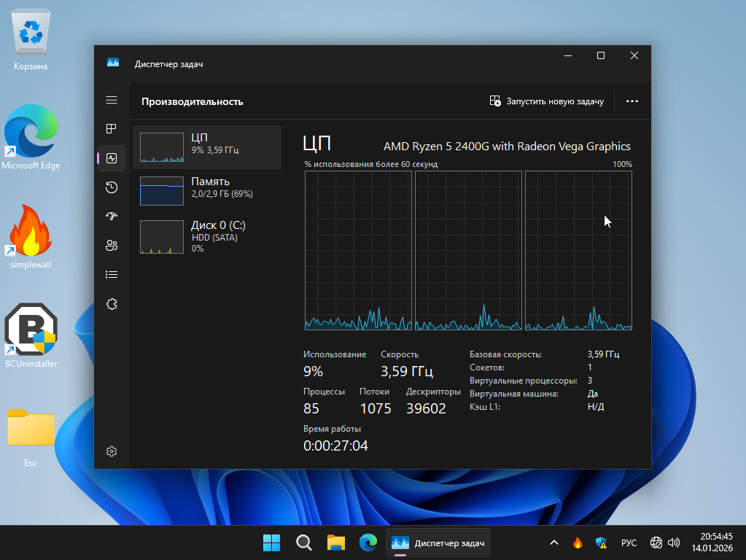Viewport: 746px width, 560px height.
Task: Click the Диспетчер задач taskbar button
Action: click(x=438, y=542)
